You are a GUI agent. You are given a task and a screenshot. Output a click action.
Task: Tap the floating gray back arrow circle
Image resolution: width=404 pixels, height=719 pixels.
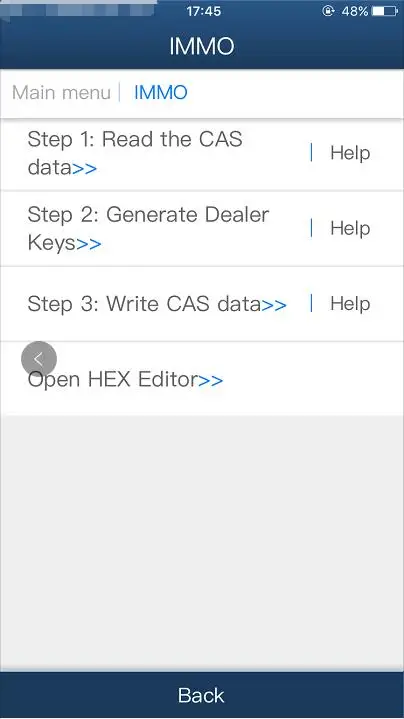[39, 359]
